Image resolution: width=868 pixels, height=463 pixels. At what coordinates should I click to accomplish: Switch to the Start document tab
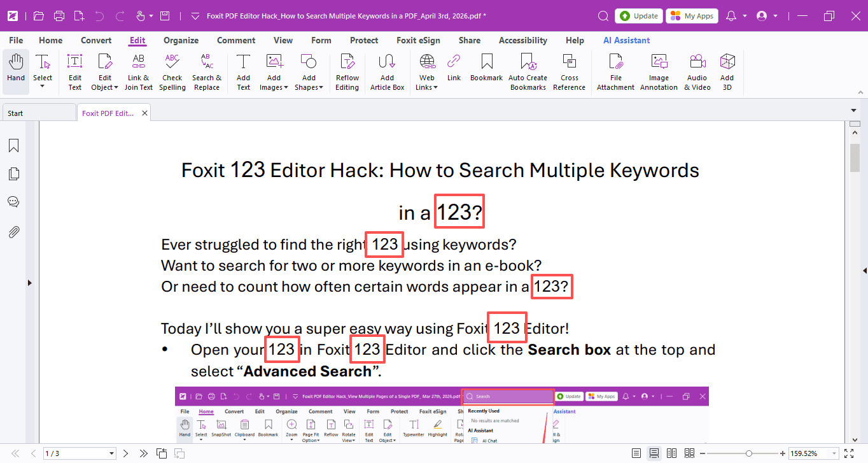tap(38, 113)
